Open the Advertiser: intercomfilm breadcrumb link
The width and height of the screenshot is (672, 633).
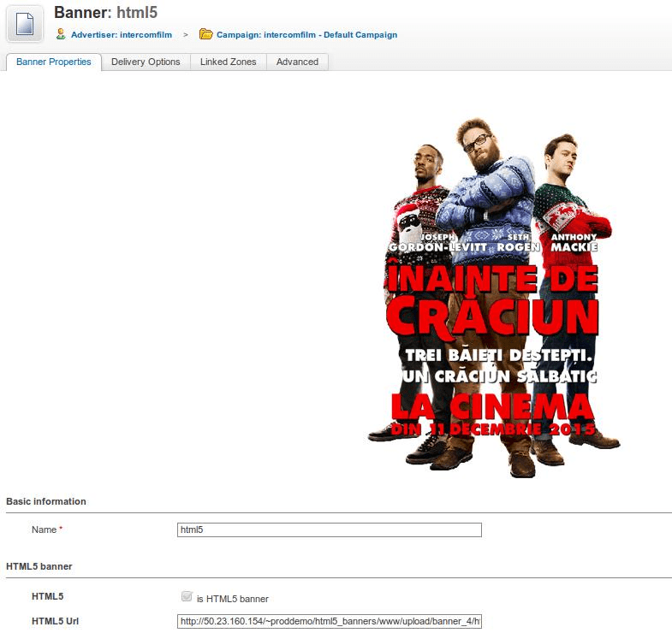point(121,35)
